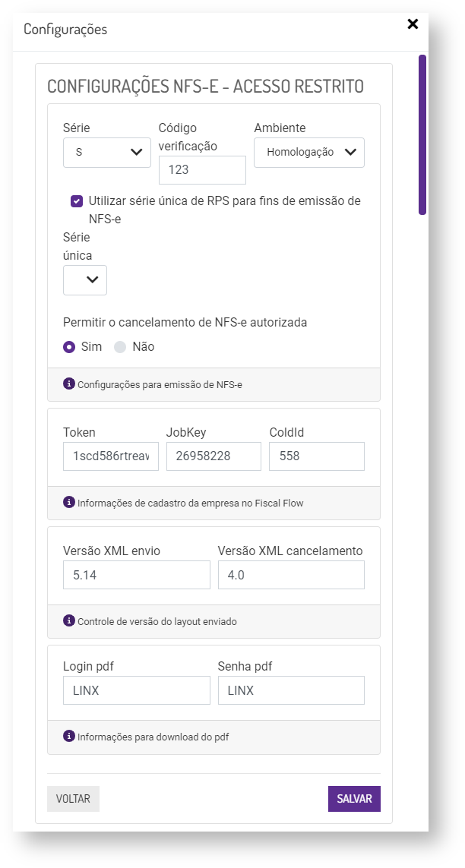The image size is (465, 868).
Task: Click into the ColdId field
Action: (317, 456)
